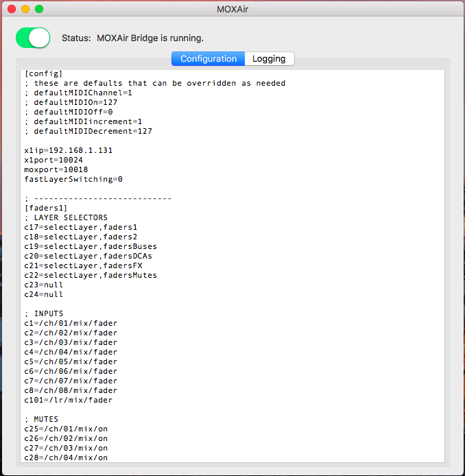Click the 'these are defaults' comment line
The width and height of the screenshot is (465, 476).
pyautogui.click(x=155, y=83)
